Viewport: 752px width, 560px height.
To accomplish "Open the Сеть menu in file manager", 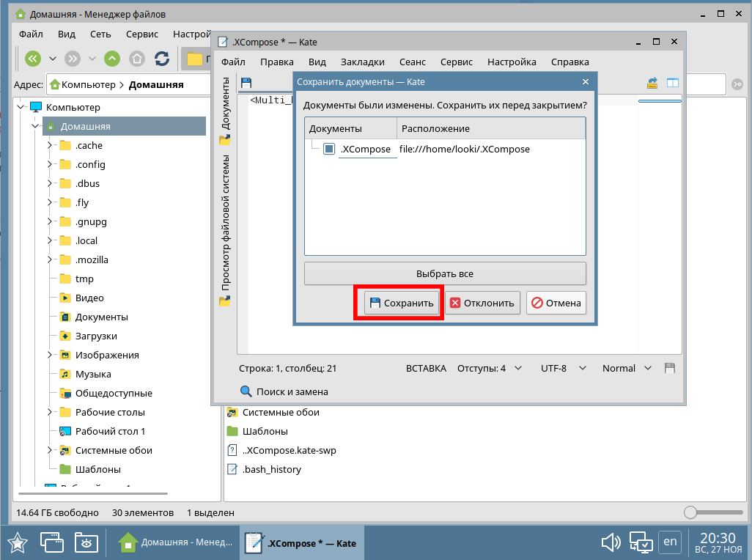I will 100,34.
